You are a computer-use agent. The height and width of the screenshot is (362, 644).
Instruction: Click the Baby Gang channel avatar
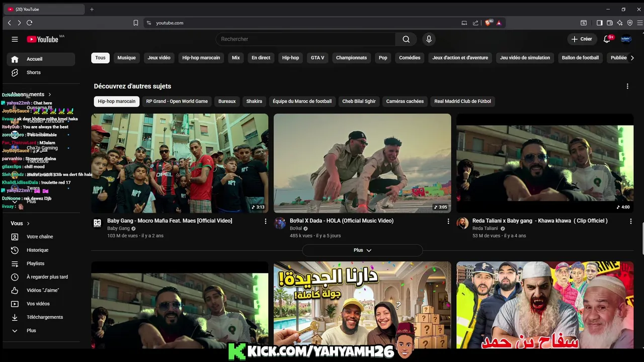[97, 223]
